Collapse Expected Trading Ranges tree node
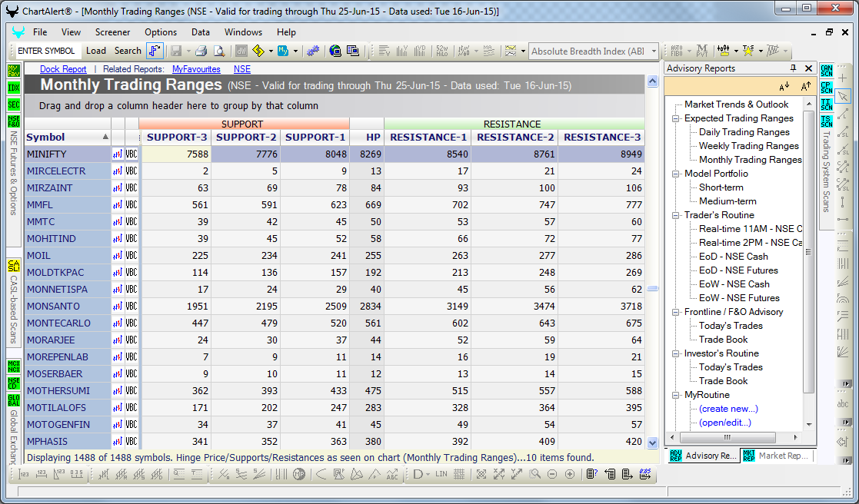This screenshot has width=859, height=504. pyautogui.click(x=675, y=118)
